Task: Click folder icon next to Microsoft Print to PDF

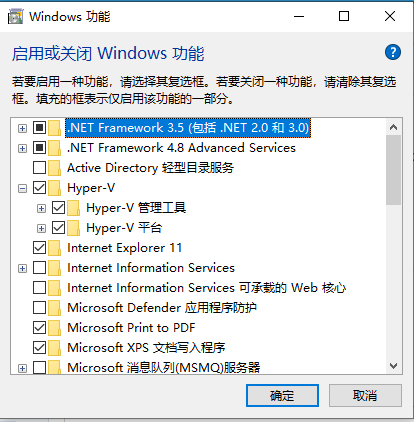Action: pos(55,328)
